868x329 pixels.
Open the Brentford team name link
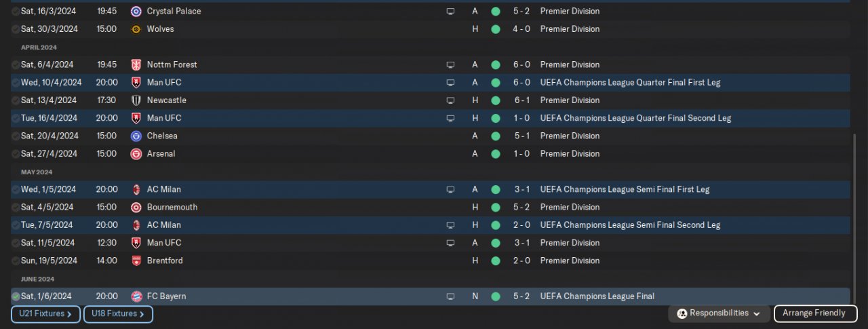coord(165,260)
